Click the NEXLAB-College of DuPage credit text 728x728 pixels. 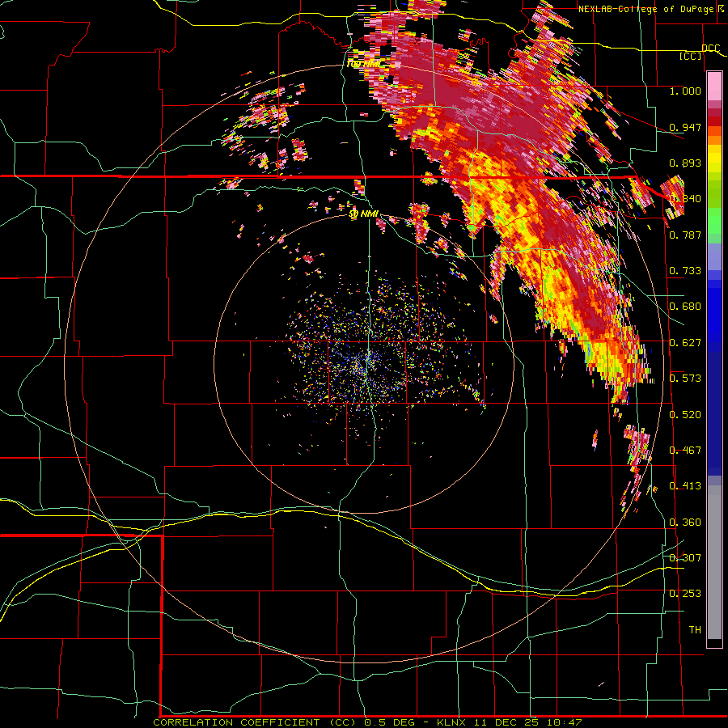[x=648, y=9]
